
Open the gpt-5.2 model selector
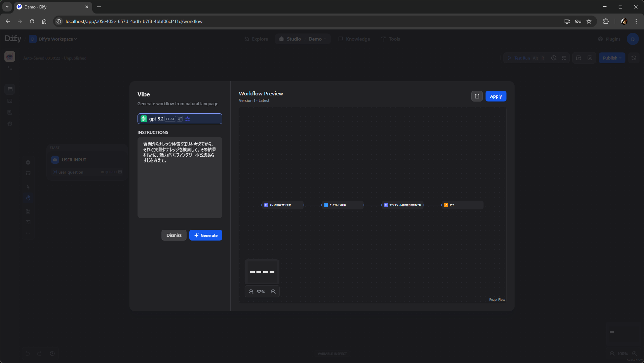coord(155,119)
